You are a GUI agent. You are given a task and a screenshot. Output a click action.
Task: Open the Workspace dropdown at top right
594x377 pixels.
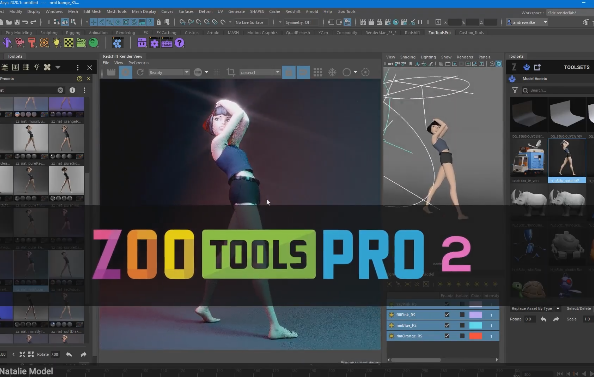pos(570,12)
